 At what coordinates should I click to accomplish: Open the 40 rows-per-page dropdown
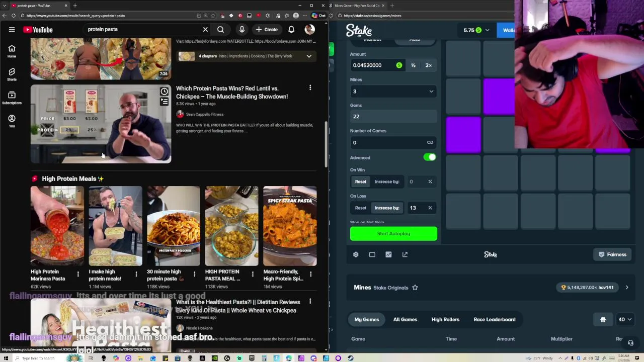click(624, 319)
